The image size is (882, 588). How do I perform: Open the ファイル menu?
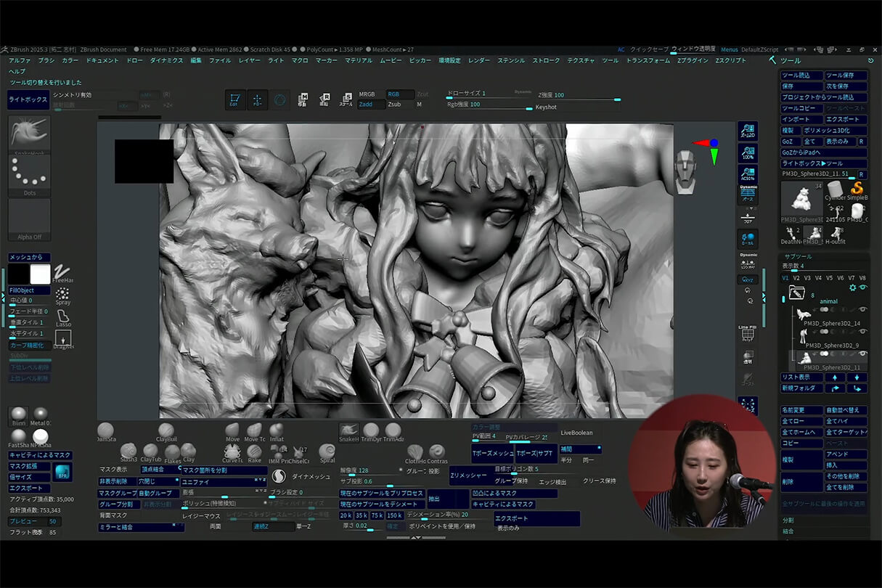pyautogui.click(x=220, y=61)
